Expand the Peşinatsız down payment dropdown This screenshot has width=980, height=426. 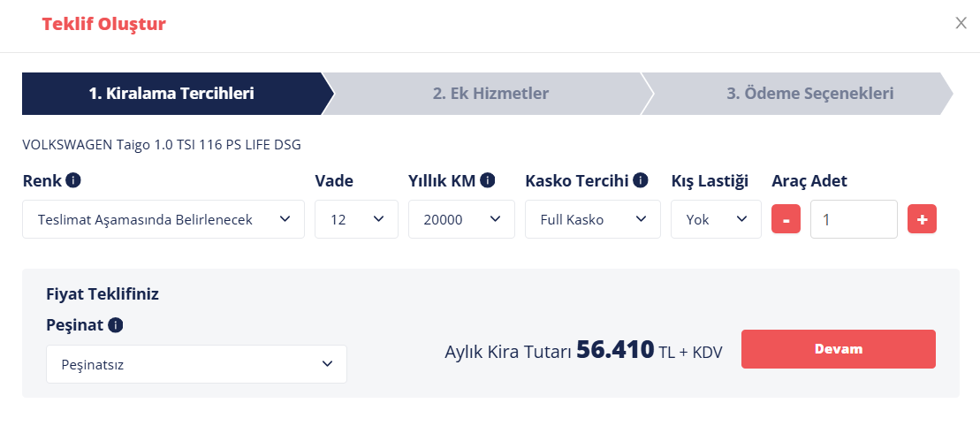point(196,364)
